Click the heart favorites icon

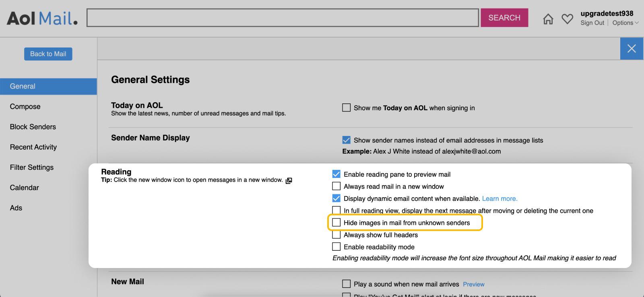pos(567,19)
